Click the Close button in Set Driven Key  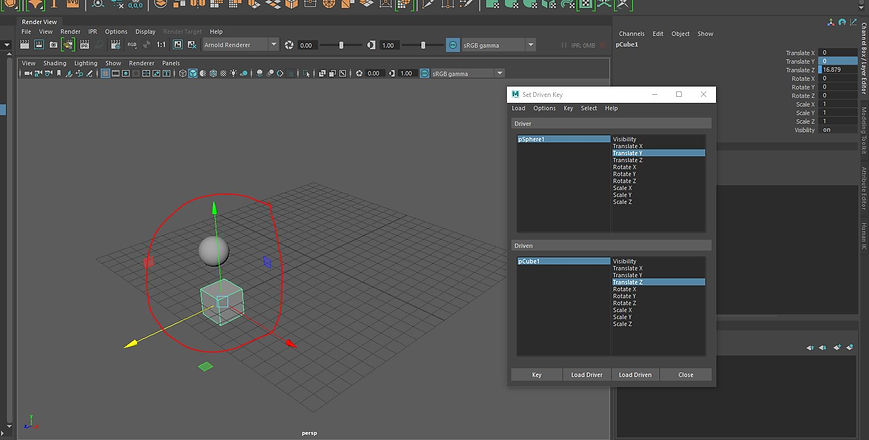[x=686, y=375]
